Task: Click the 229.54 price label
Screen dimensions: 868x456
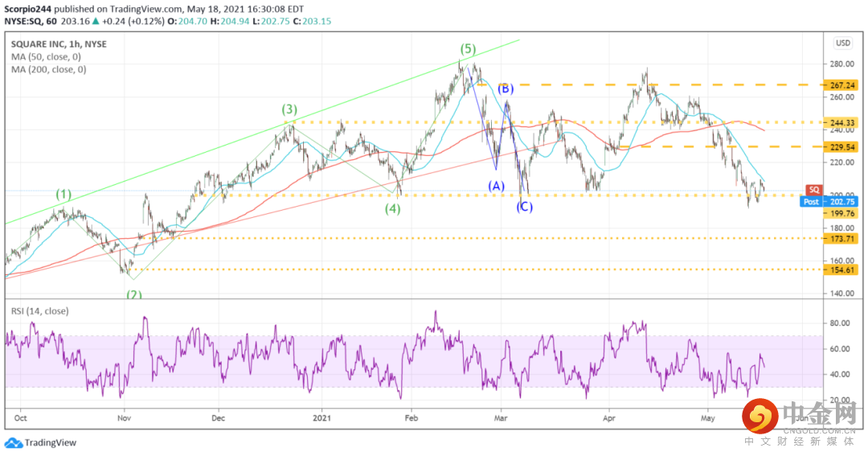Action: pos(842,147)
